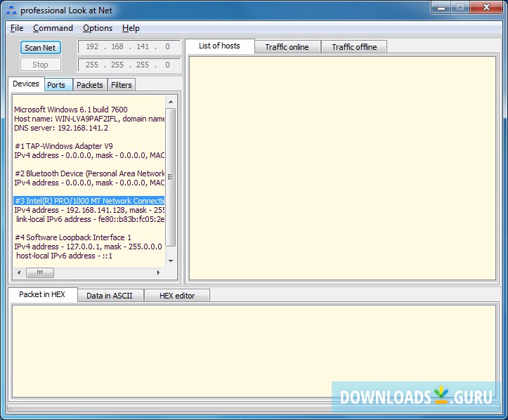Image resolution: width=508 pixels, height=420 pixels.
Task: Open the File menu
Action: (x=17, y=28)
